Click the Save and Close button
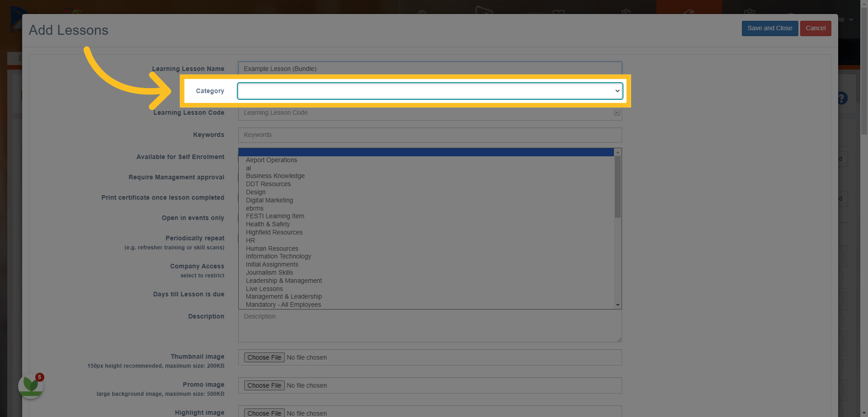 coord(769,28)
